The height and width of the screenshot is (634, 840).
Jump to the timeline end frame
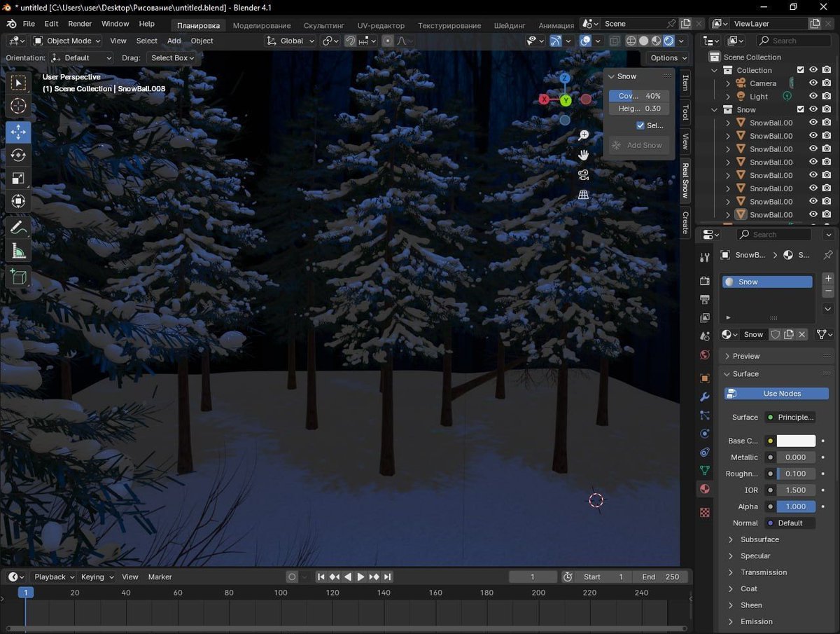pyautogui.click(x=387, y=577)
